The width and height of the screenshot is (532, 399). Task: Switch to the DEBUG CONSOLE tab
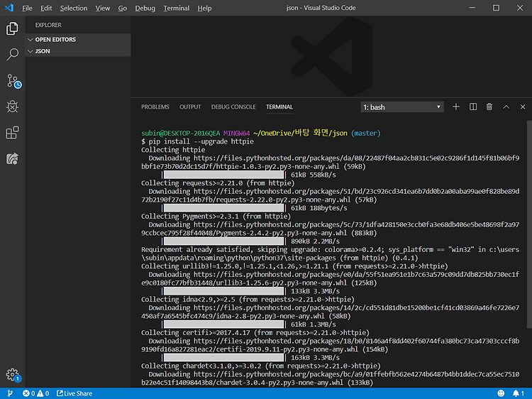pos(233,107)
